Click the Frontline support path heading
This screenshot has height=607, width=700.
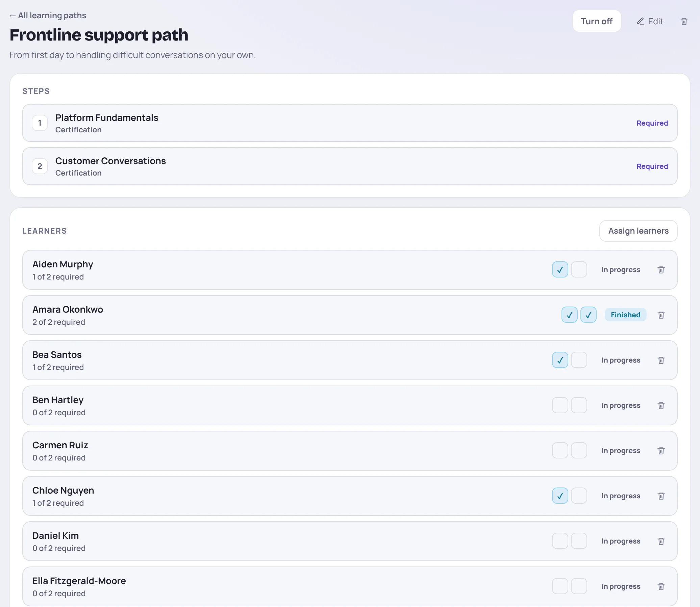(x=99, y=35)
